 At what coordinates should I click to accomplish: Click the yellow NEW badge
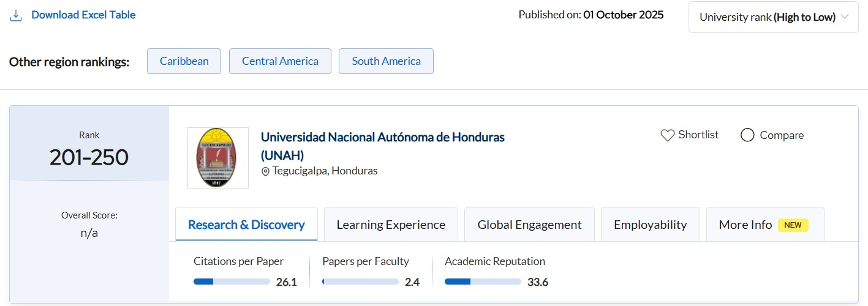pyautogui.click(x=793, y=225)
